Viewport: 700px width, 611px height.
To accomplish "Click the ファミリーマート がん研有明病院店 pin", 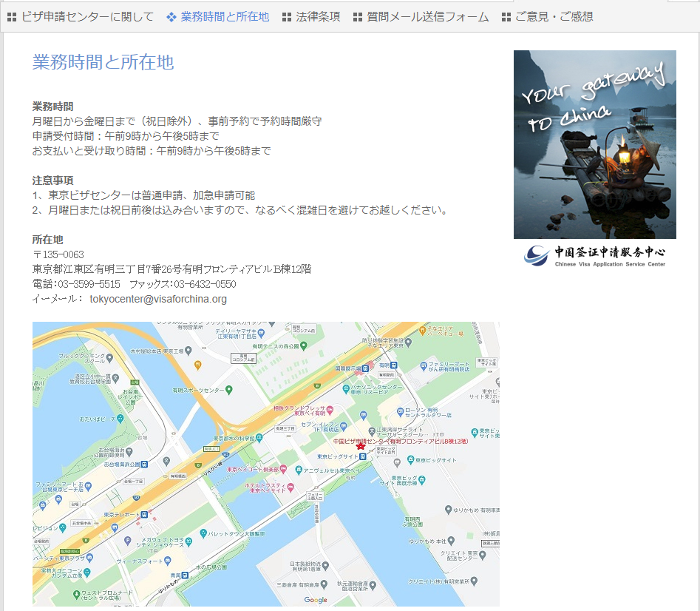I will pyautogui.click(x=424, y=366).
